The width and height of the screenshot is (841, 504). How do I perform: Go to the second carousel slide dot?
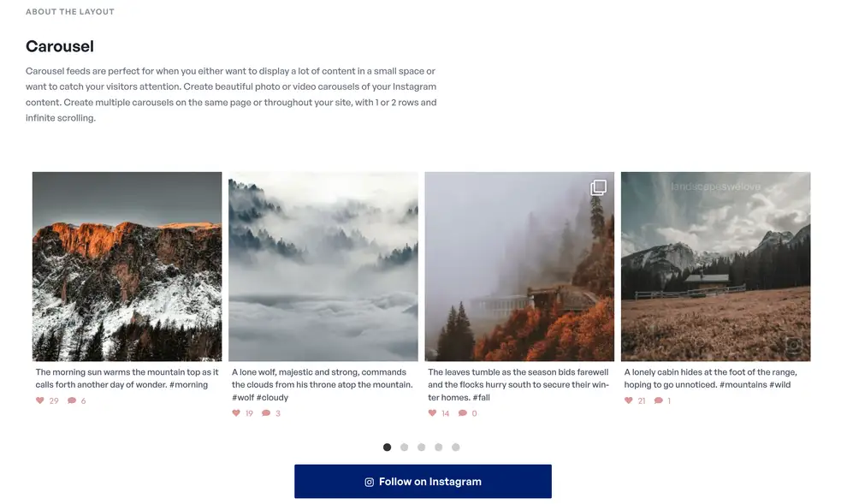click(x=405, y=448)
